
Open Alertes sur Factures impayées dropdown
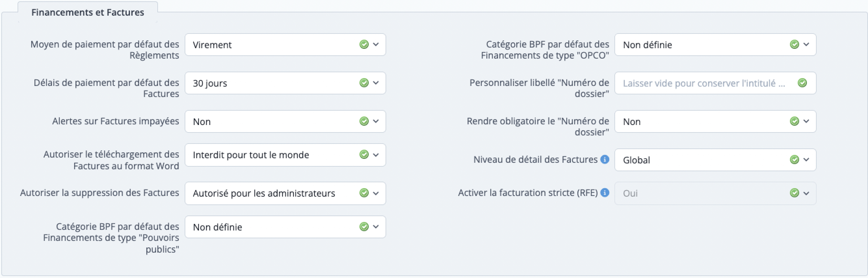(285, 121)
